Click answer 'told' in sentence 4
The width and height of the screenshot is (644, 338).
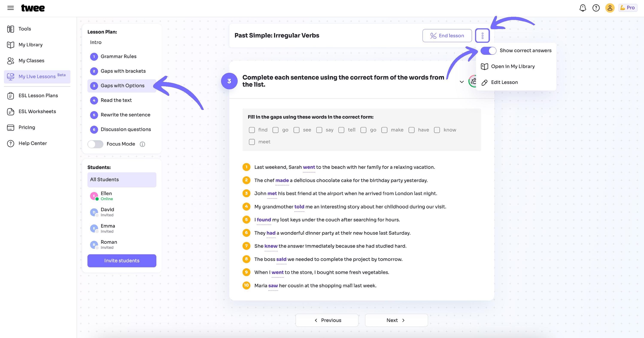click(299, 207)
